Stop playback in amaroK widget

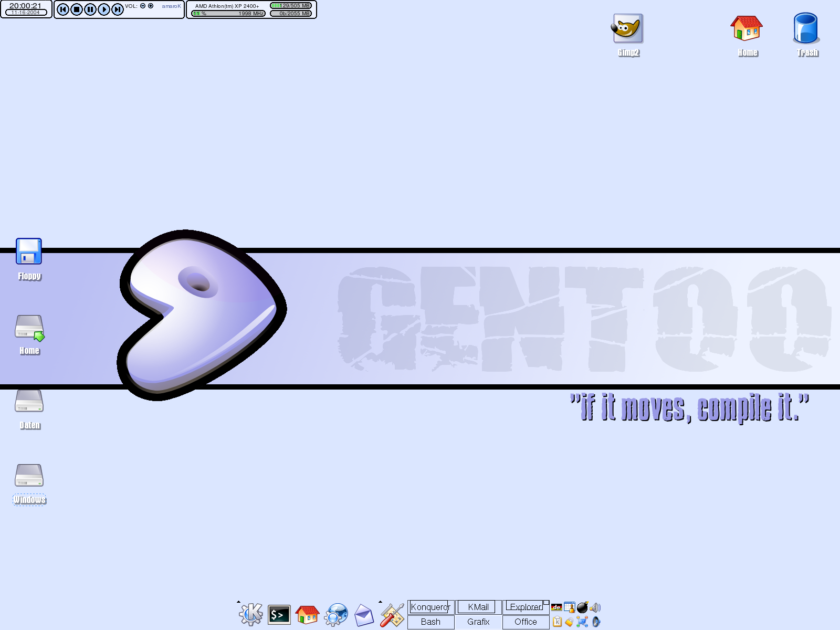click(x=77, y=9)
